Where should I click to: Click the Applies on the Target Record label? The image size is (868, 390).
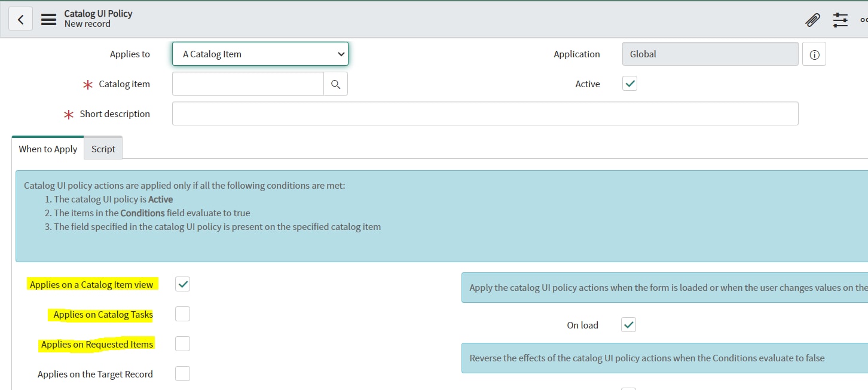click(x=95, y=374)
